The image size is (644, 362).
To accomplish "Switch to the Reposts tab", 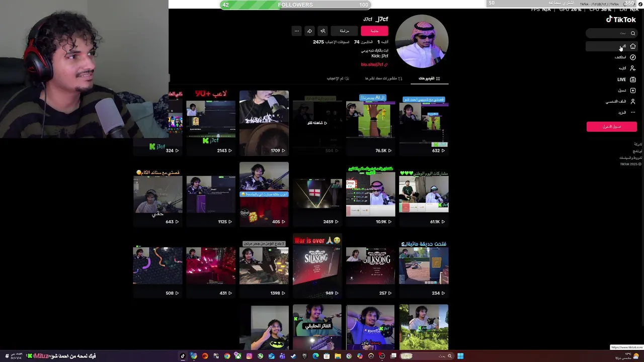I will pyautogui.click(x=384, y=78).
